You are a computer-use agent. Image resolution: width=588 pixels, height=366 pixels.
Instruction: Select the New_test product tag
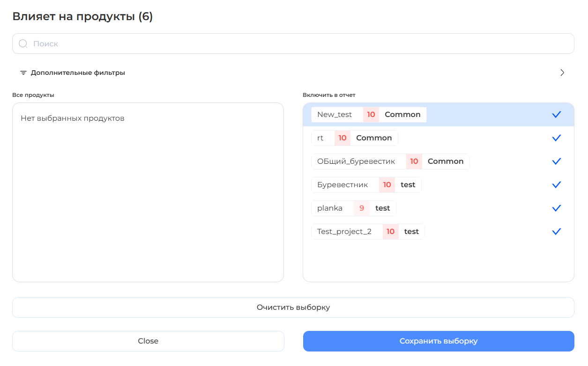pos(335,115)
